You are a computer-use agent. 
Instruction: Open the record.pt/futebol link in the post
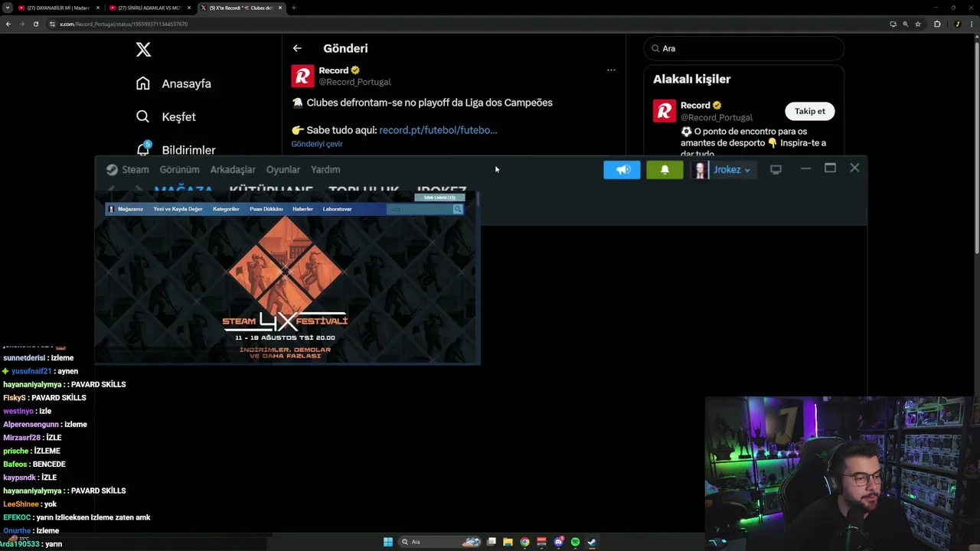[438, 130]
